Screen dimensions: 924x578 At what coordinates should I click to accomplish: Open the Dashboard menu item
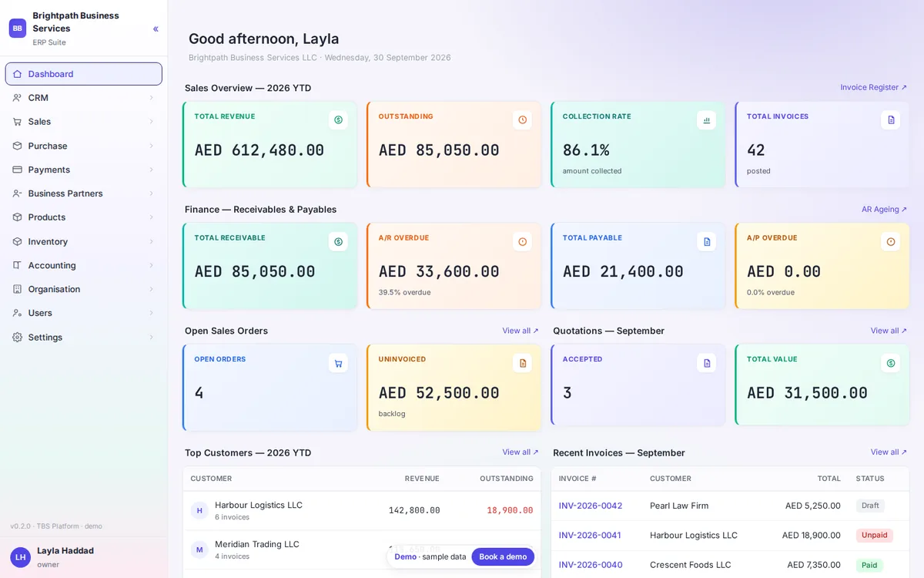(84, 74)
